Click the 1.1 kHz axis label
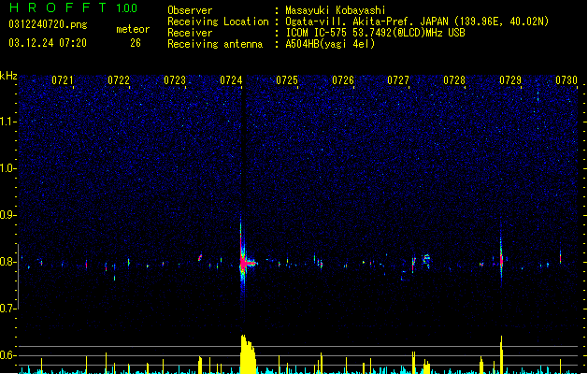 coord(7,122)
